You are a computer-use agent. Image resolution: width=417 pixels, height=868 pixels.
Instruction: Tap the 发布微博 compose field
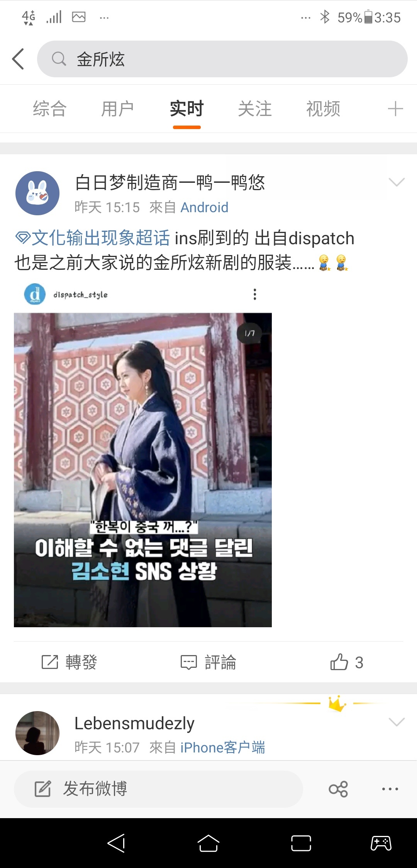click(158, 789)
